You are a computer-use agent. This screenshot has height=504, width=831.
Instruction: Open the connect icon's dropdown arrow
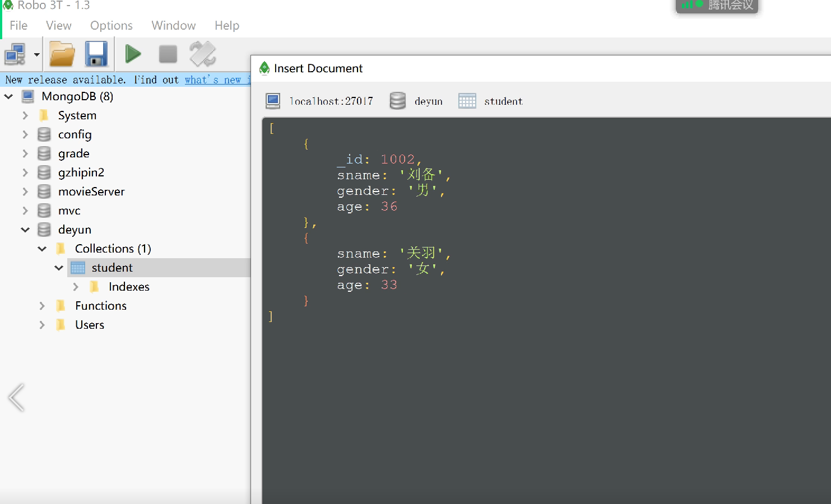click(x=36, y=55)
